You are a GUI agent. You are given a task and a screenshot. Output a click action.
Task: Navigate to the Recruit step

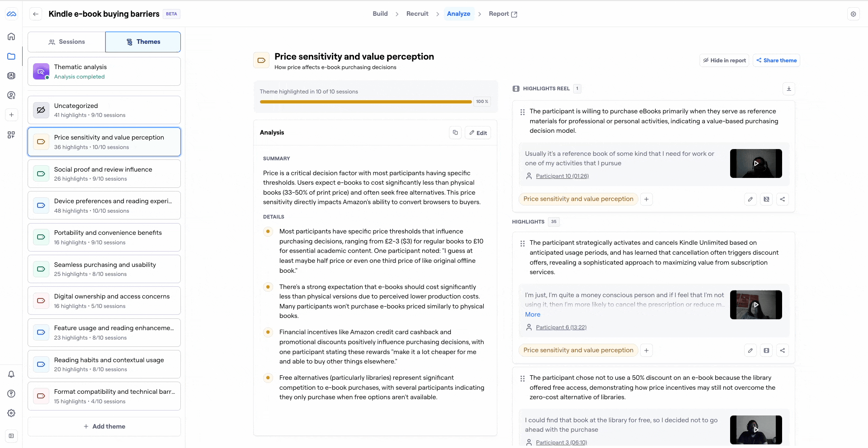[418, 14]
